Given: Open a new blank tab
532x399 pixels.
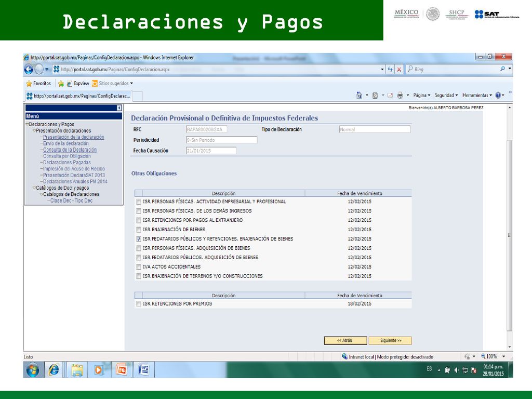Looking at the screenshot, I should (137, 96).
